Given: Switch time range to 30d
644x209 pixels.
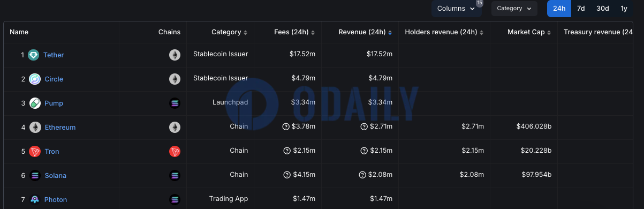Looking at the screenshot, I should (603, 9).
